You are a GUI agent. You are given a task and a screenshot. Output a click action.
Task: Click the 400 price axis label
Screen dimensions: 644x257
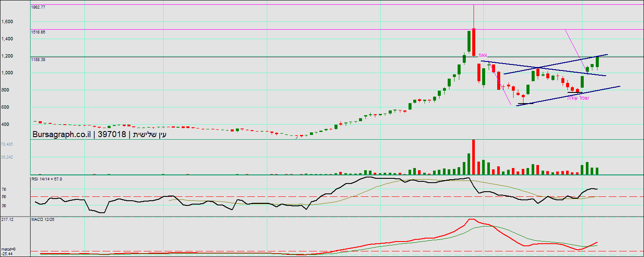click(x=5, y=125)
